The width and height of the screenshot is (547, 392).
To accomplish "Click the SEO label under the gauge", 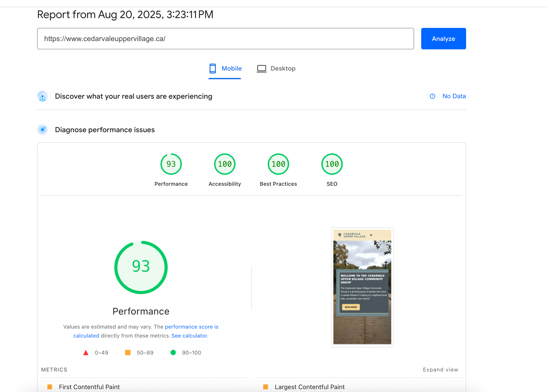I will pos(332,184).
